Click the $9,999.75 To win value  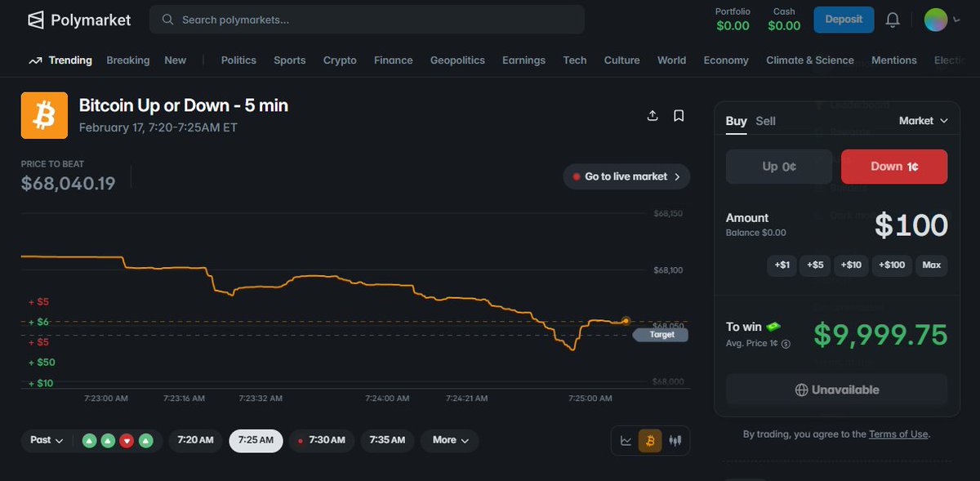click(880, 335)
